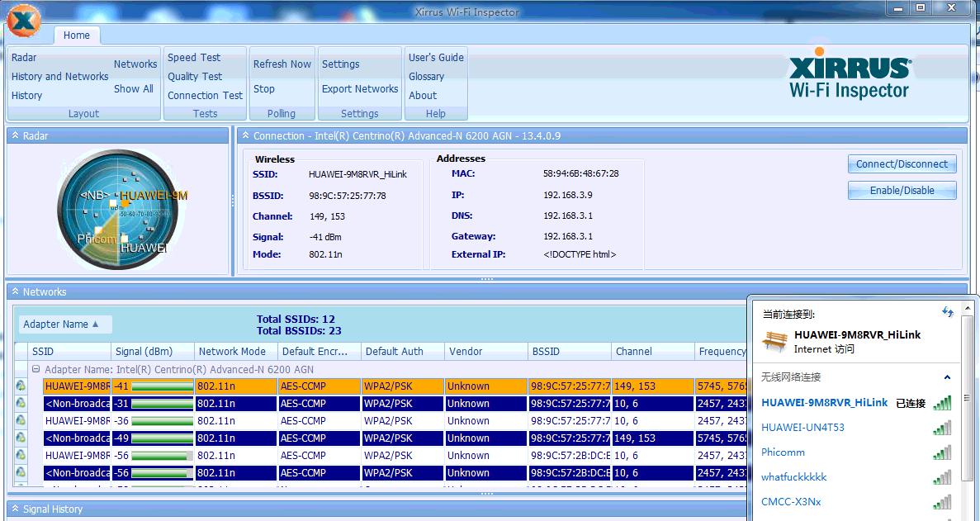Collapse the Radar panel
The width and height of the screenshot is (980, 521).
point(15,135)
